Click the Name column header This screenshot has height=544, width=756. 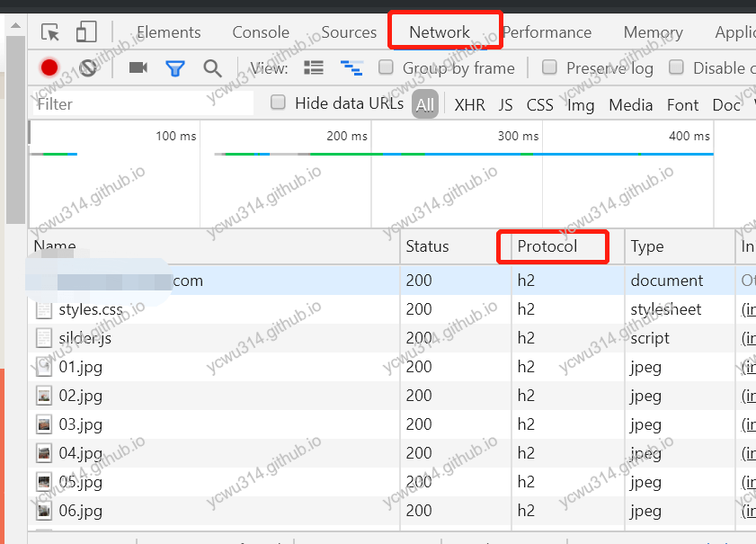[55, 246]
